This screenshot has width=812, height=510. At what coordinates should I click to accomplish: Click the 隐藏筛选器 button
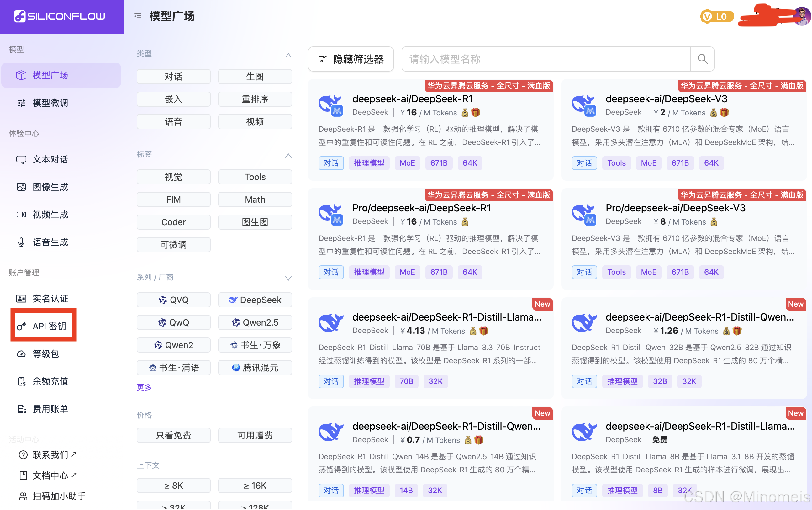pyautogui.click(x=351, y=59)
